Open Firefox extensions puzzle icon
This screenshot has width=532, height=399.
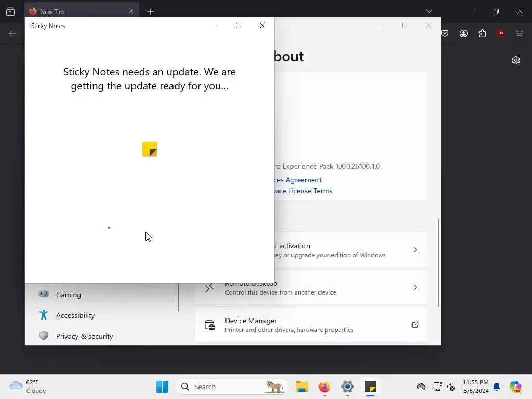point(482,33)
